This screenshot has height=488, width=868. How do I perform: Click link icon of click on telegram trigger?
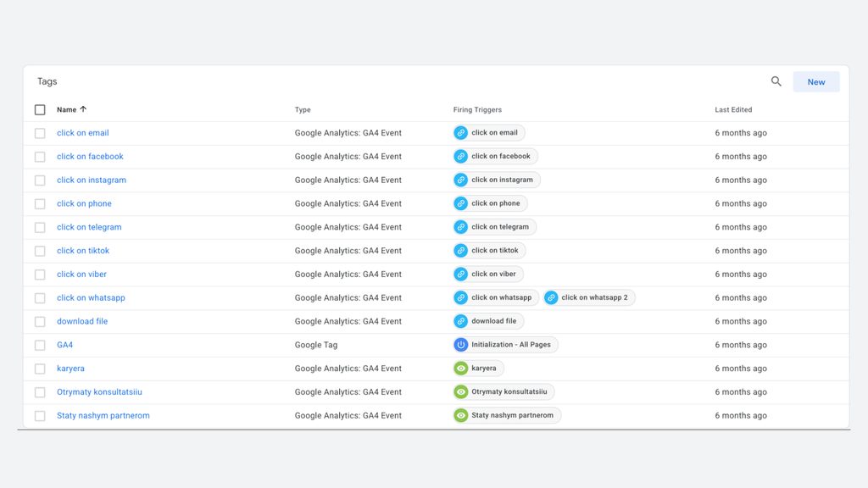[x=460, y=227]
